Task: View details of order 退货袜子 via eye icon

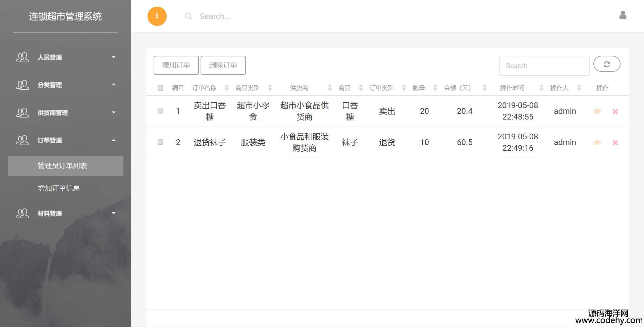Action: coord(597,143)
